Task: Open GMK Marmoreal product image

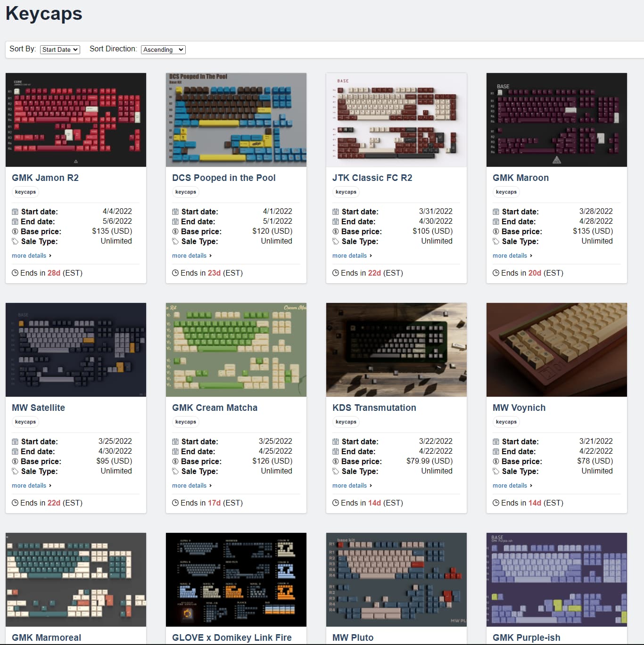Action: point(76,580)
